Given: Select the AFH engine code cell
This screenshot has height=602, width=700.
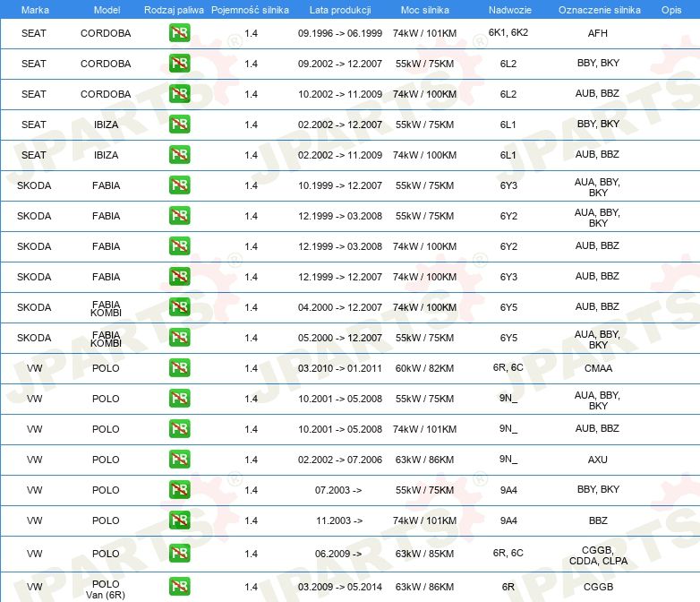Looking at the screenshot, I should coord(598,33).
